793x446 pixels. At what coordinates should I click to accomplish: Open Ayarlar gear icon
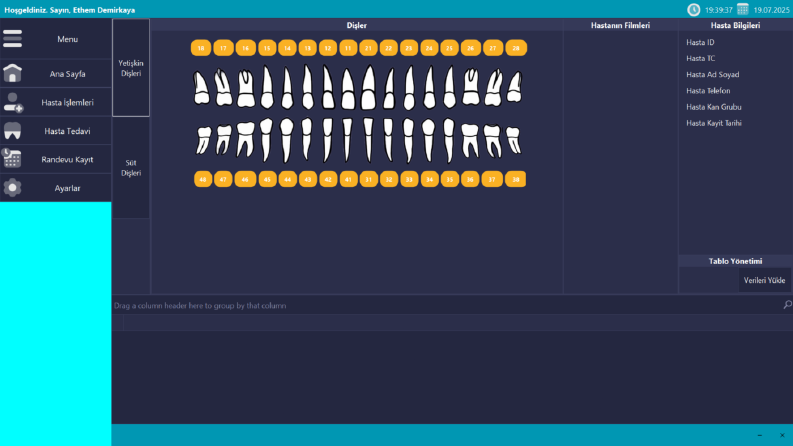pos(12,188)
